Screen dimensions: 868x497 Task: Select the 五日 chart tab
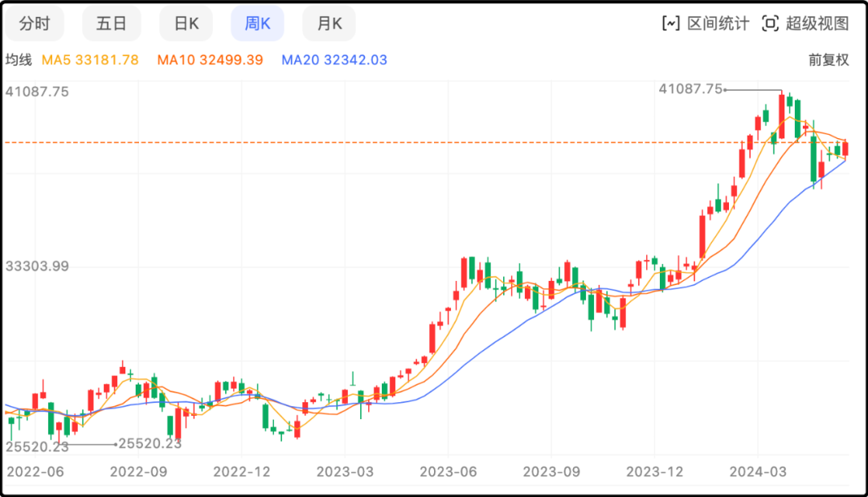pos(111,23)
